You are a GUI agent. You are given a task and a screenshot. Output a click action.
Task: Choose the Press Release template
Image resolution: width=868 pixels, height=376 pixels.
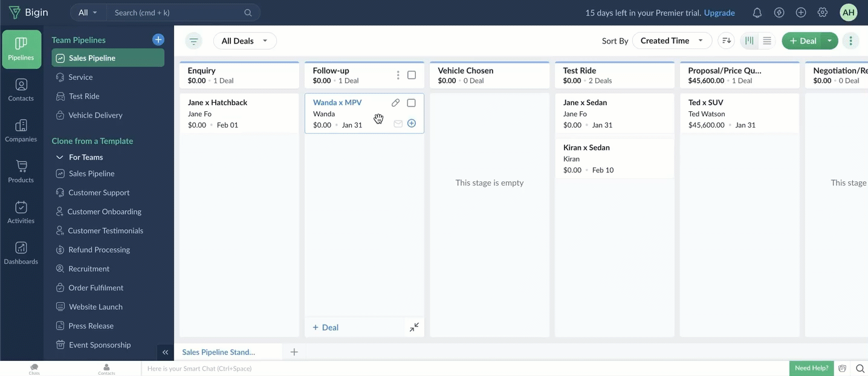[x=91, y=326]
